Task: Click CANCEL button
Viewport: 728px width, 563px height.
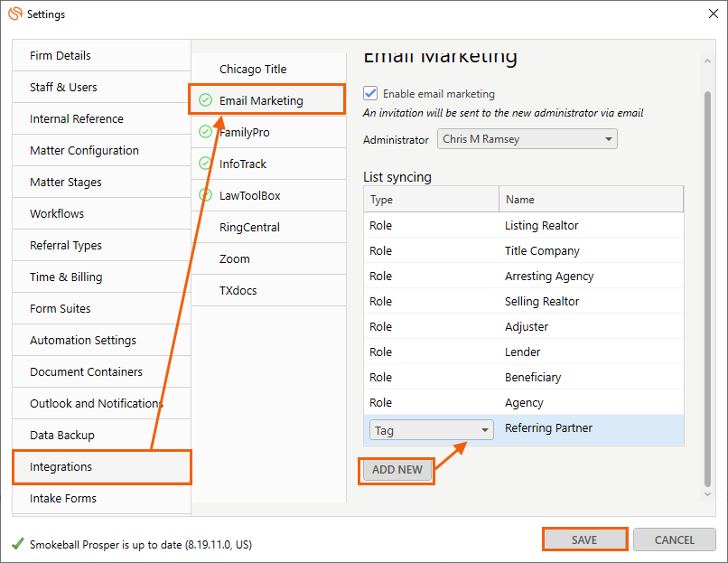Action: coord(674,540)
